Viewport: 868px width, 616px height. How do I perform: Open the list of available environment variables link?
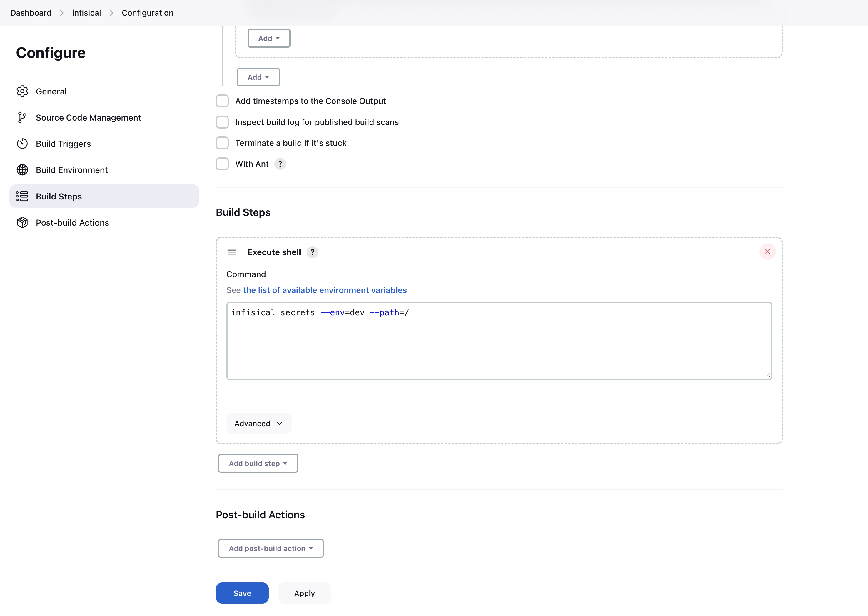(325, 290)
